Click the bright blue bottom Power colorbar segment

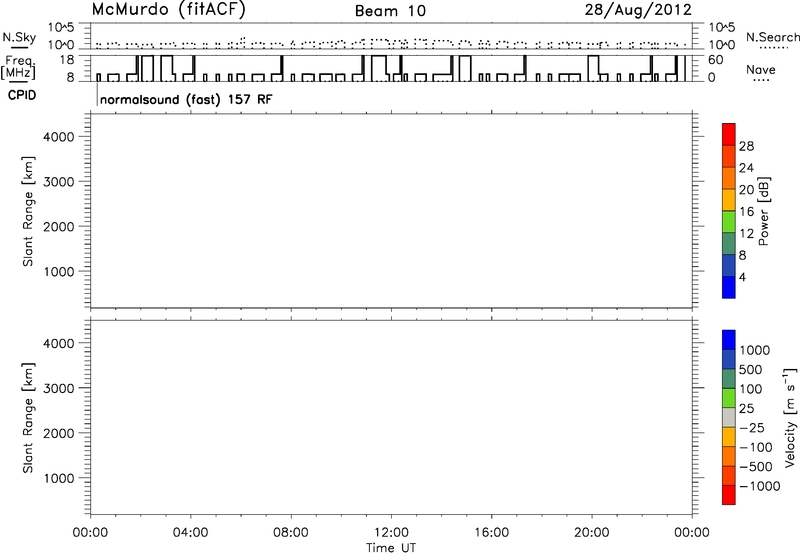point(729,287)
